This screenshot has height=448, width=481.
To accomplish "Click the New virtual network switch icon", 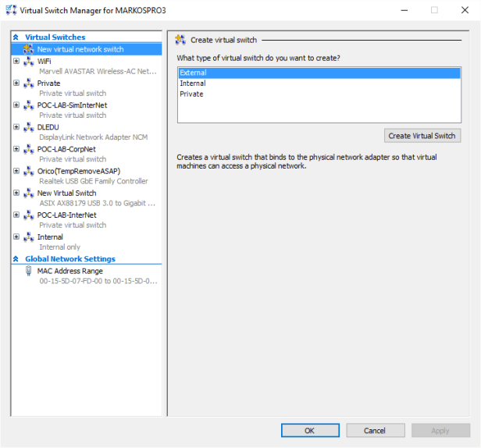I will click(x=29, y=49).
